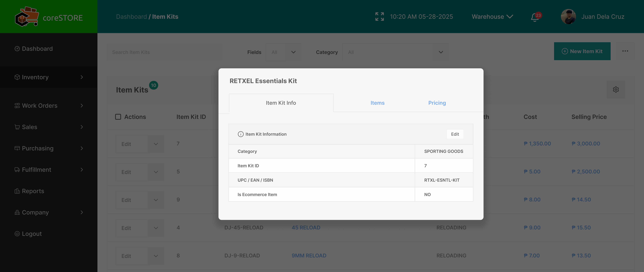Go to Dashboard breadcrumb link
Viewport: 644px width, 272px height.
[x=132, y=17]
